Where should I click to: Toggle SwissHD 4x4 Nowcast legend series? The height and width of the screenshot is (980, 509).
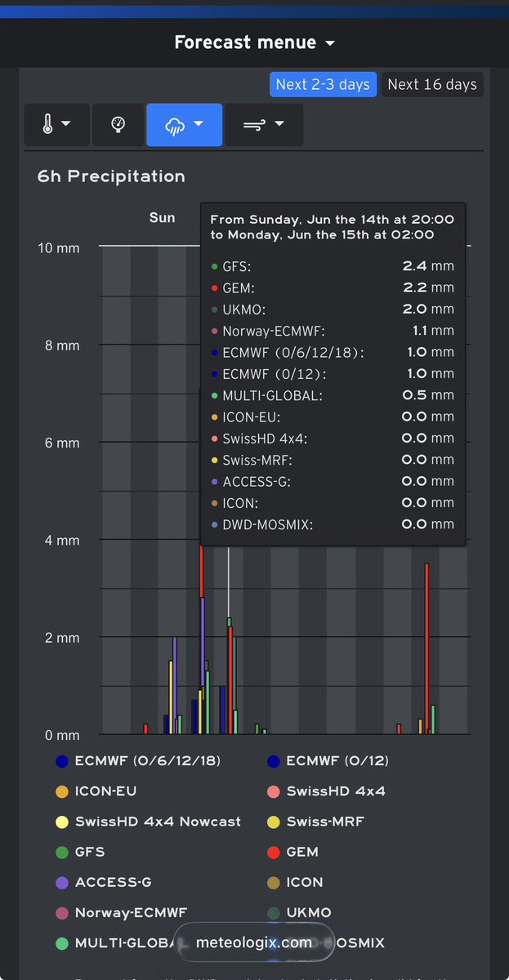click(x=149, y=821)
